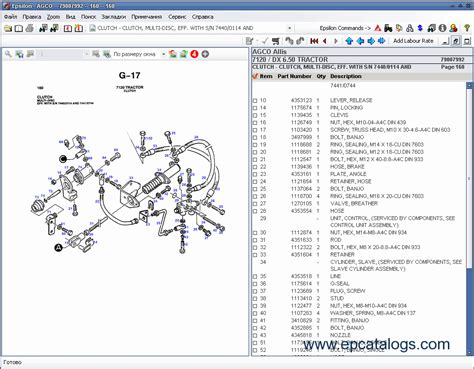This screenshot has height=369, width=474.
Task: Select checkbox for item 35 LINE
Action: 255,277
